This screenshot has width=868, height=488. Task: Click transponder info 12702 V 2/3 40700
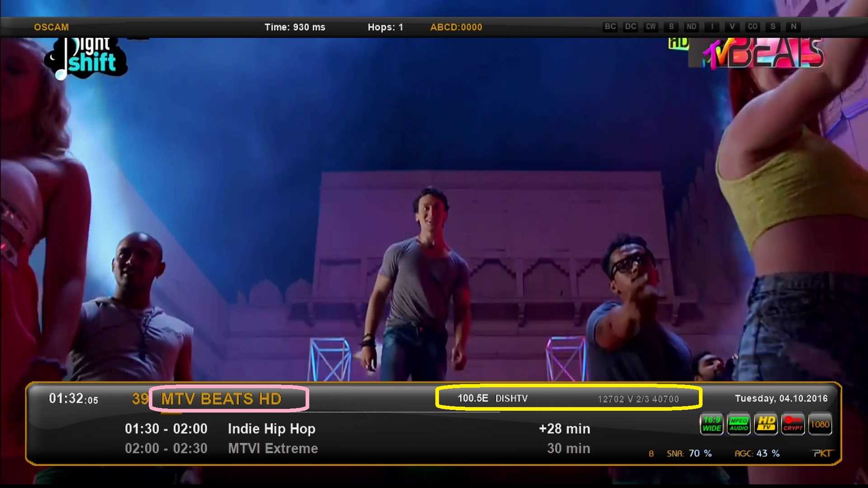point(638,399)
